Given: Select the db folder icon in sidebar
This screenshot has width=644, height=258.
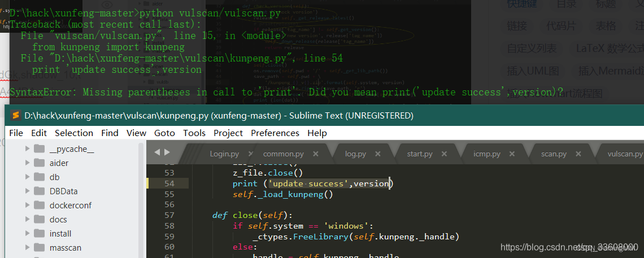Looking at the screenshot, I should point(40,177).
